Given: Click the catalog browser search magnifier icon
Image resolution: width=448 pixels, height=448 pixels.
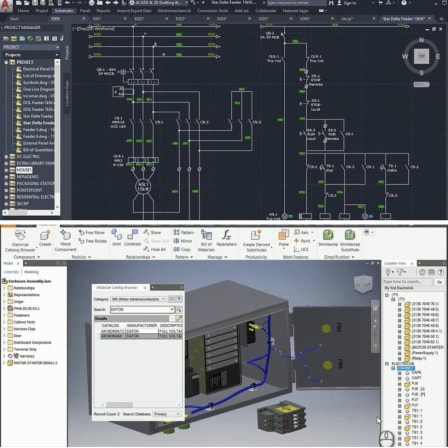Looking at the screenshot, I should (179, 309).
